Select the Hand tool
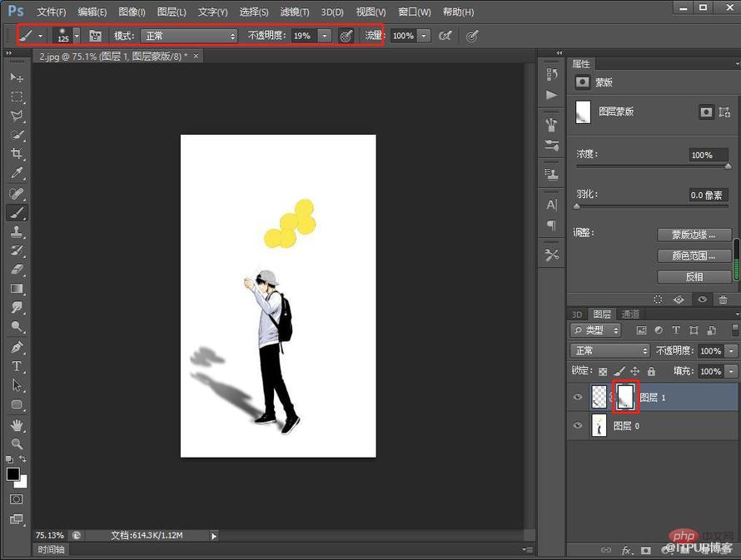The width and height of the screenshot is (741, 560). tap(17, 425)
